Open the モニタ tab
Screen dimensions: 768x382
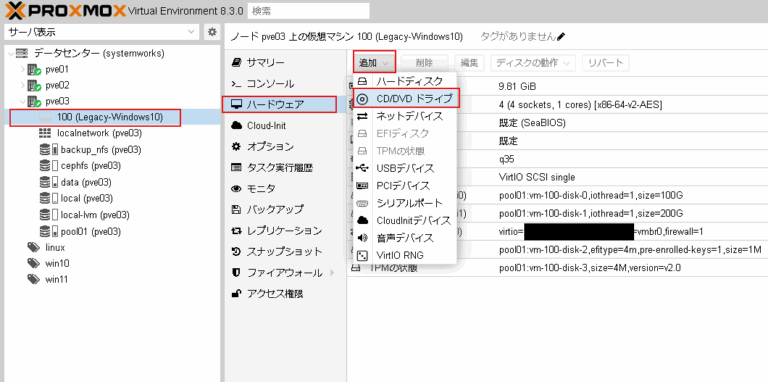point(286,189)
